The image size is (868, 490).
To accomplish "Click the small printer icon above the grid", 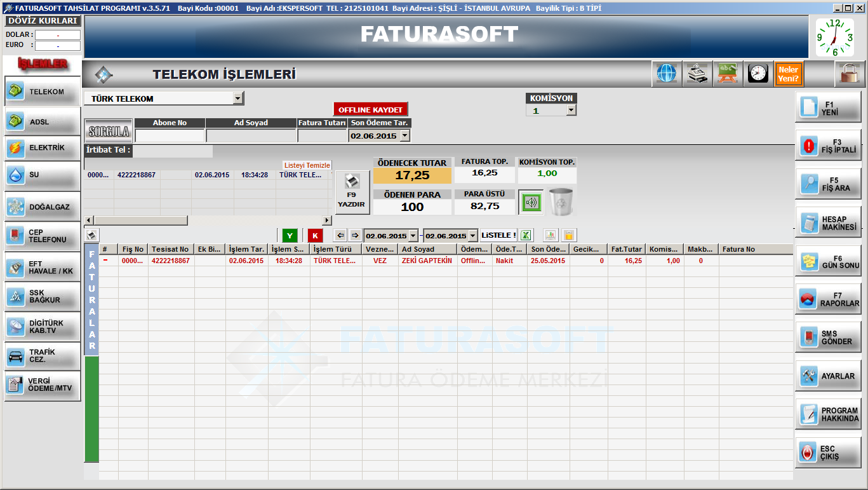I will (91, 235).
